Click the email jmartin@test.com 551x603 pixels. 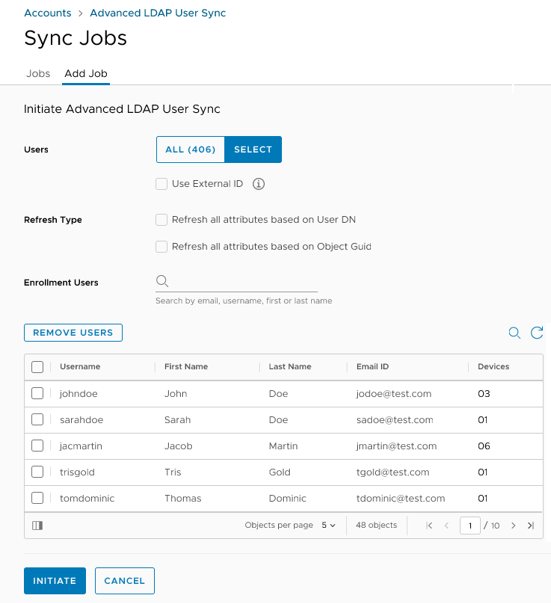pos(396,446)
